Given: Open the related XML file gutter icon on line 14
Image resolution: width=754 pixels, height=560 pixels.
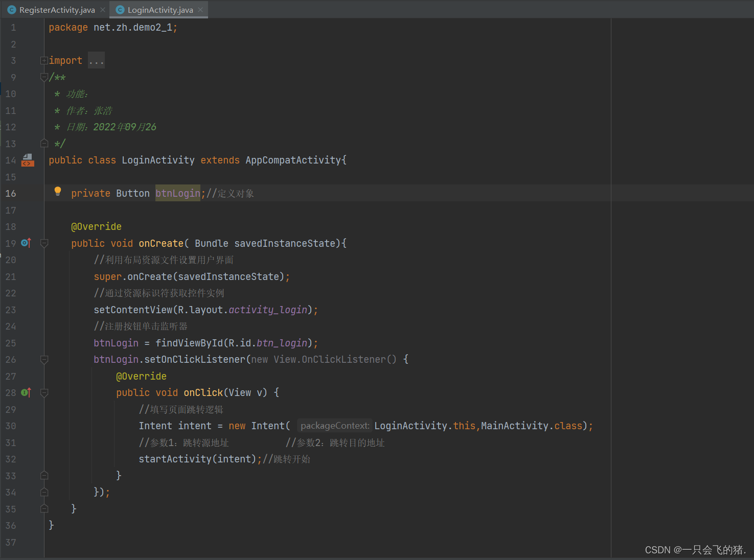Looking at the screenshot, I should [x=28, y=160].
